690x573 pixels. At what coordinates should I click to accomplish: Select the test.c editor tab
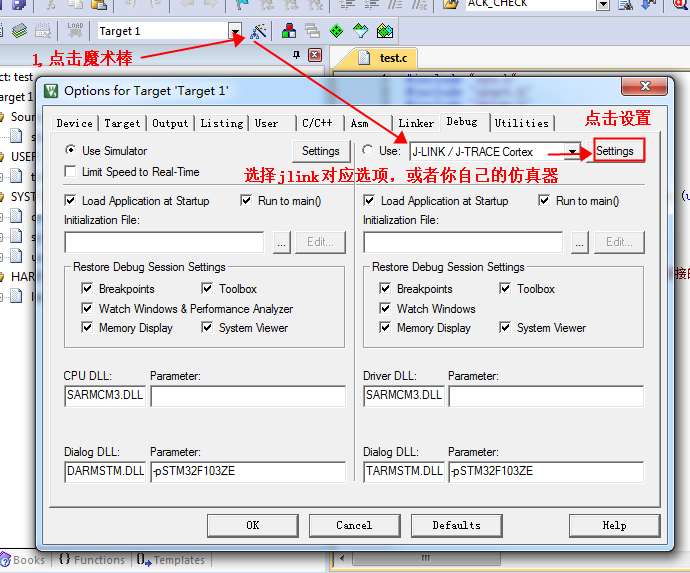383,58
